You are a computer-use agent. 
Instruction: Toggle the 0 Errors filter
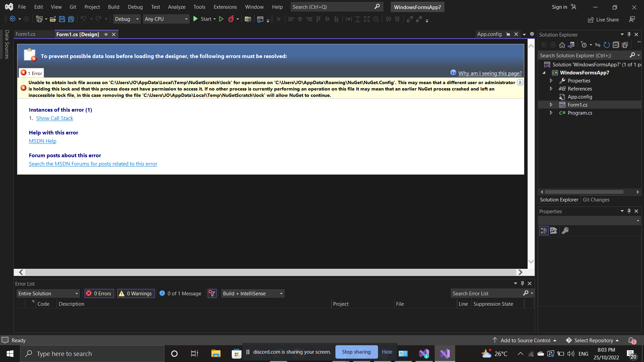[x=99, y=293]
